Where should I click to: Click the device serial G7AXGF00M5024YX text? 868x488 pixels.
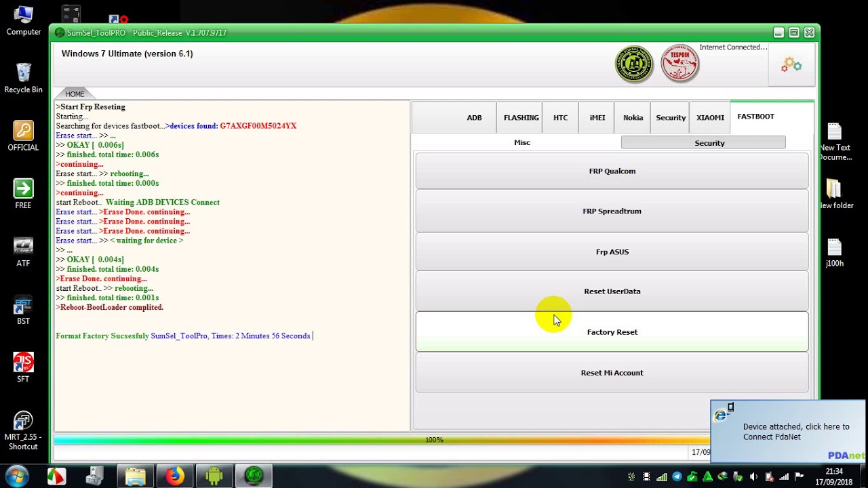[258, 126]
